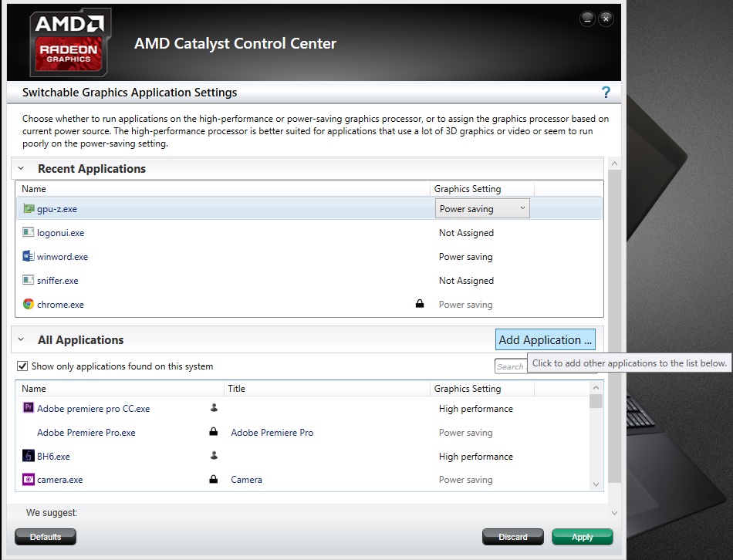This screenshot has height=560, width=733.
Task: Click Not Assigned setting for logonui.exe
Action: [x=466, y=232]
